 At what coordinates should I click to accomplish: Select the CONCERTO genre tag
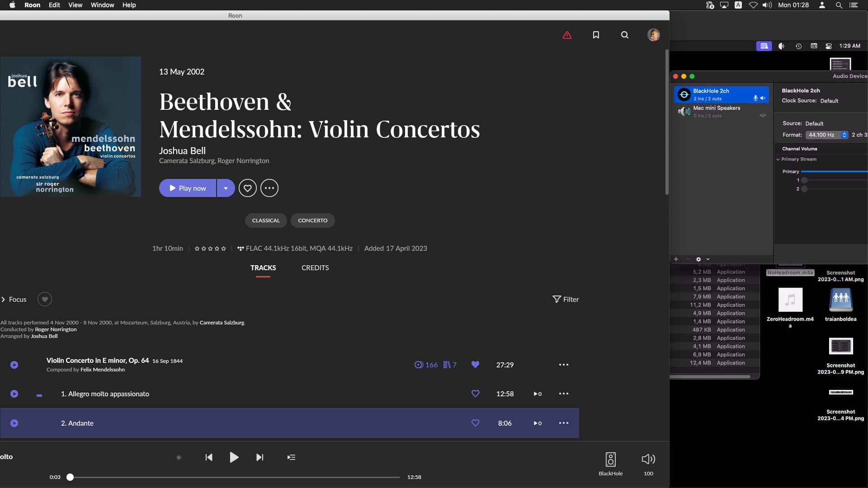coord(312,221)
